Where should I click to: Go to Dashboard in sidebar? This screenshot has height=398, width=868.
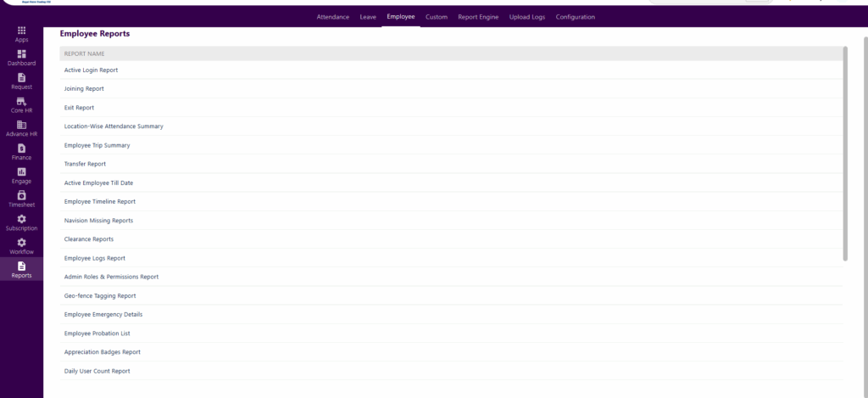21,54
